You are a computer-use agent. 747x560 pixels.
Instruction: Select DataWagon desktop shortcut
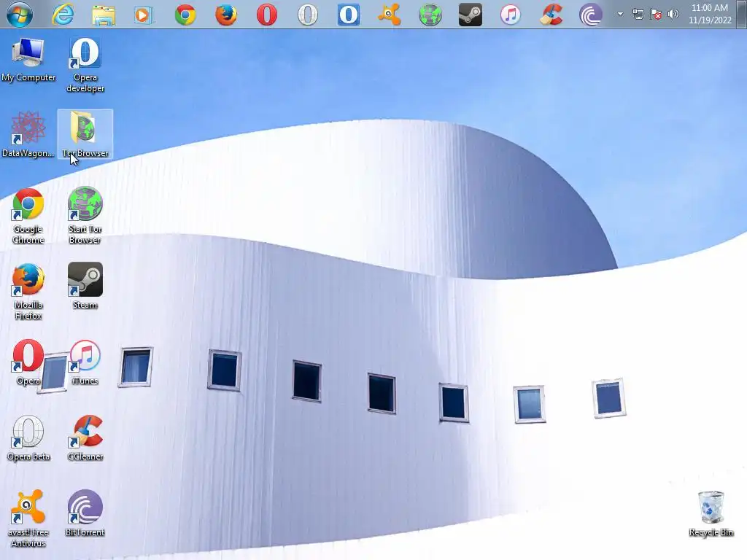[28, 134]
